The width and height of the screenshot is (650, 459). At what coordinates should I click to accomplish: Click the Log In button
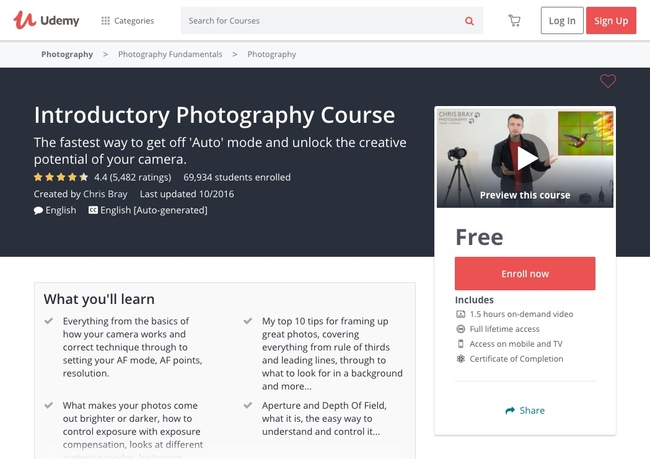pos(562,21)
